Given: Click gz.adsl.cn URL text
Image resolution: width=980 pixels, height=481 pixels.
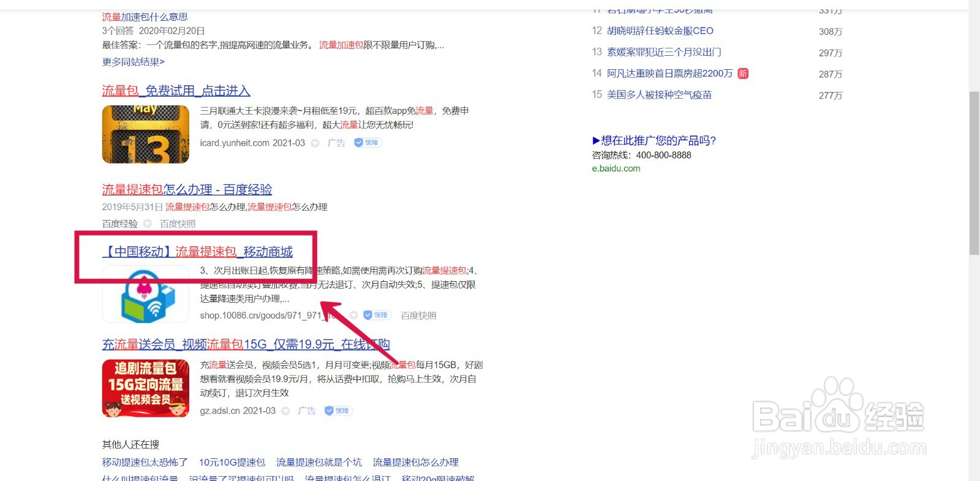Looking at the screenshot, I should point(220,411).
